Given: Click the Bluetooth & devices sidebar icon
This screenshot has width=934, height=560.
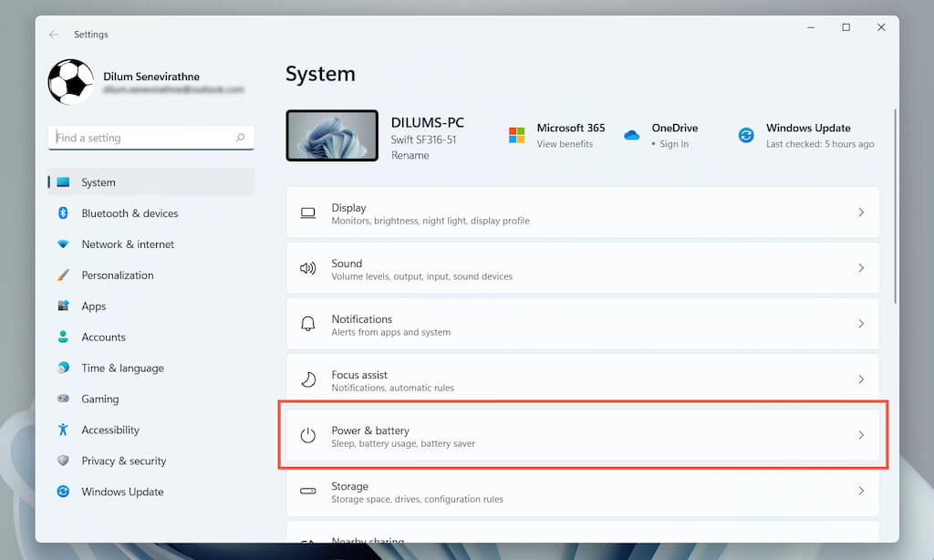Looking at the screenshot, I should click(x=63, y=213).
